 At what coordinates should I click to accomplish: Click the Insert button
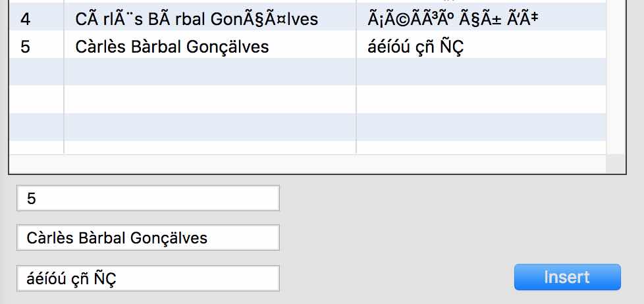(567, 277)
